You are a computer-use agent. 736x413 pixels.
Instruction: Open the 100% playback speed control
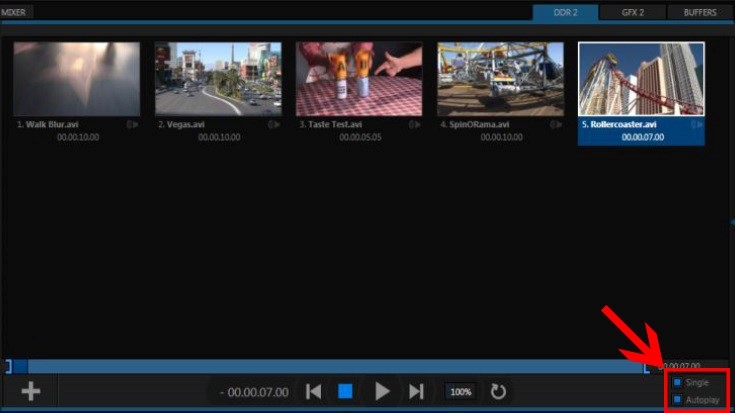pyautogui.click(x=460, y=392)
